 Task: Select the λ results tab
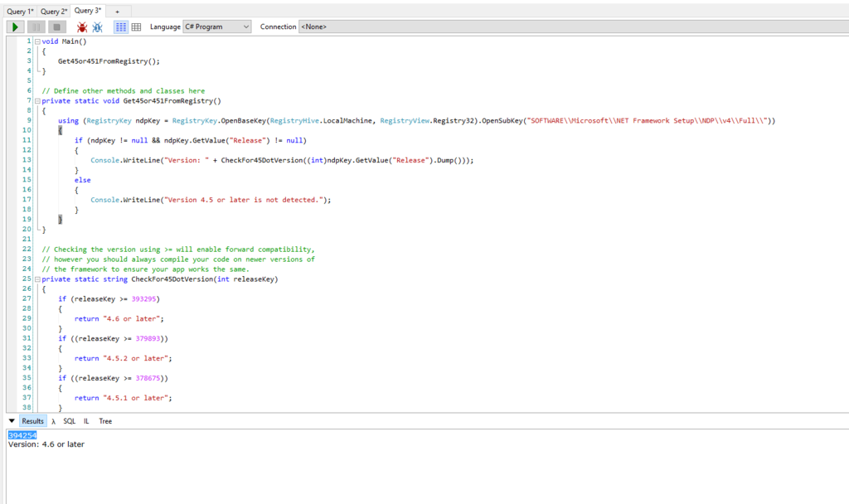53,421
